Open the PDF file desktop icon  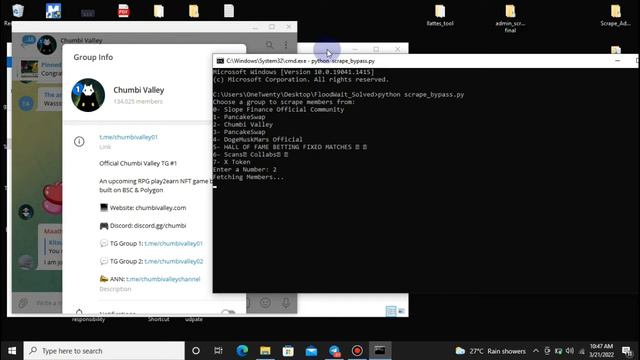coord(123,11)
